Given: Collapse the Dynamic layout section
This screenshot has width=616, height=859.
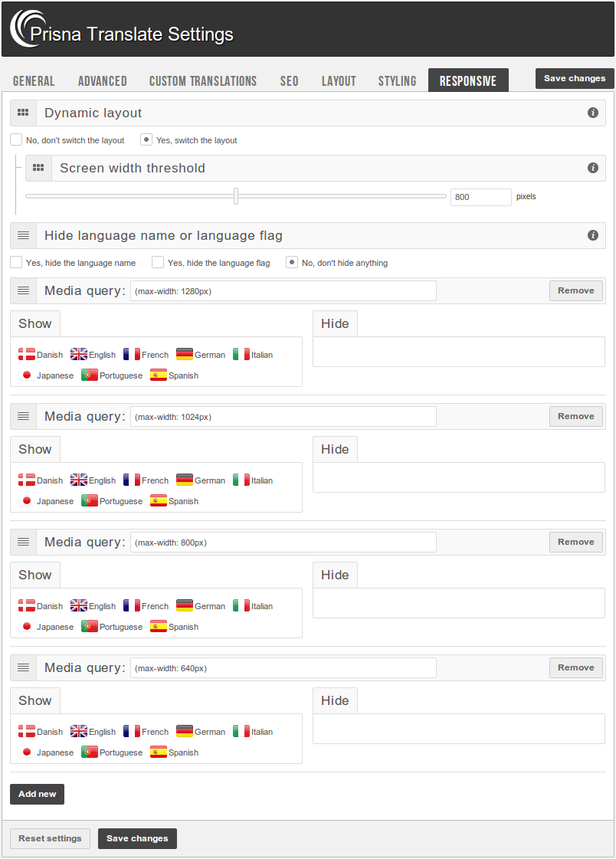Looking at the screenshot, I should (x=23, y=112).
